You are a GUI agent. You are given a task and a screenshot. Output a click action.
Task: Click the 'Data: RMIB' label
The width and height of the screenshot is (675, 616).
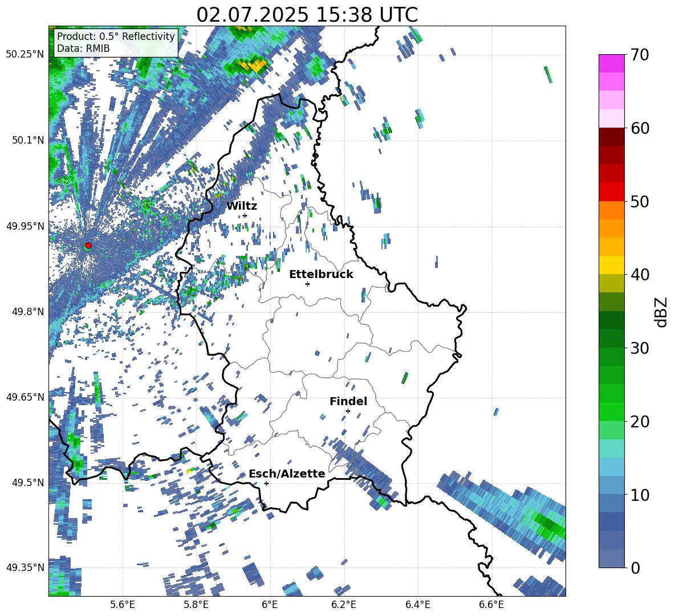coord(83,48)
